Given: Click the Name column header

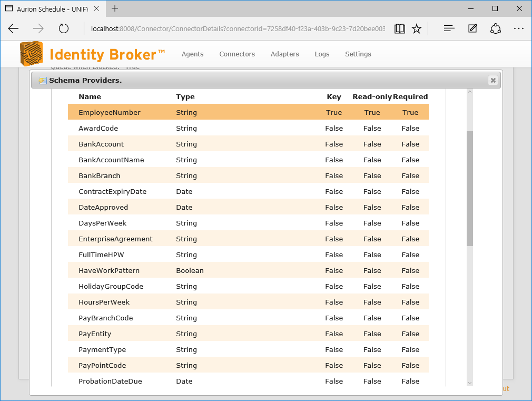Looking at the screenshot, I should (90, 97).
